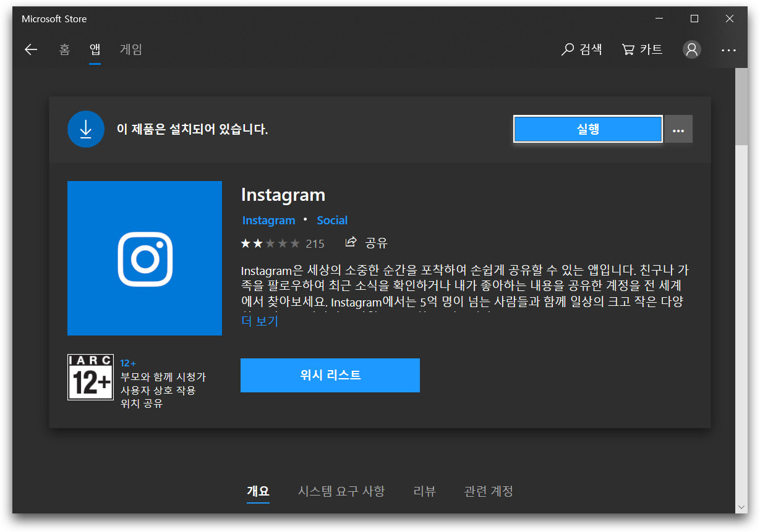Open the Social category link
The image size is (760, 532).
[x=332, y=221]
